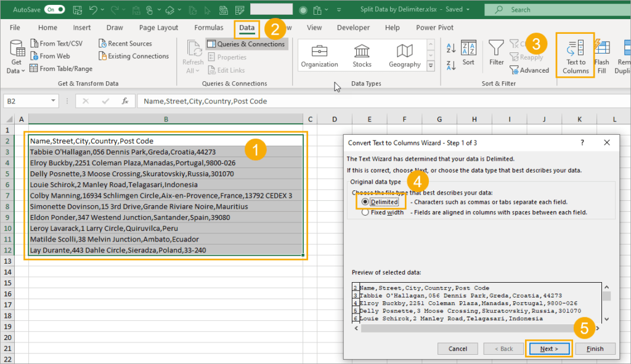
Task: Click the Next button in wizard
Action: tap(549, 349)
